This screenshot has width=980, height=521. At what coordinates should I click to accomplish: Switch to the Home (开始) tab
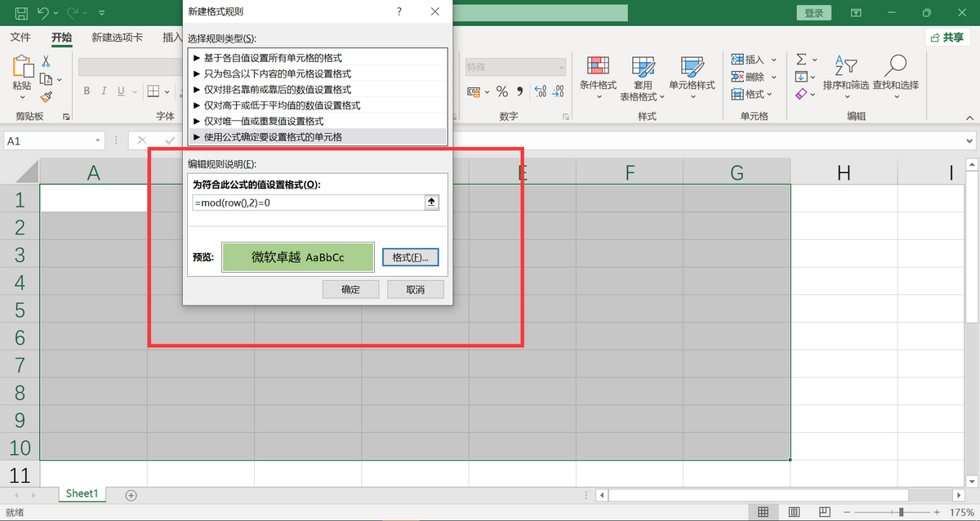coord(61,38)
